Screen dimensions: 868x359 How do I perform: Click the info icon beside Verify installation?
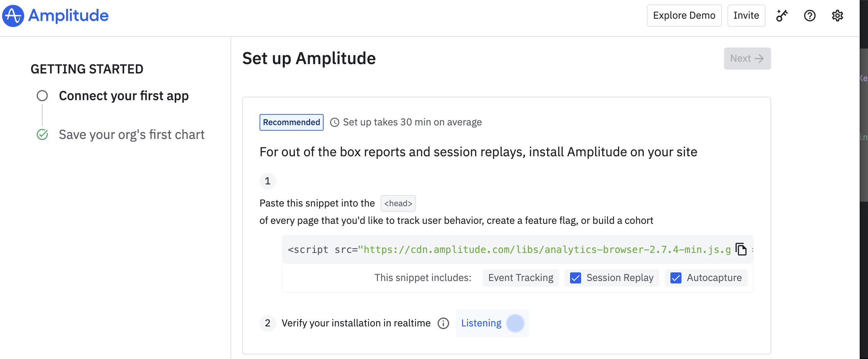click(443, 323)
